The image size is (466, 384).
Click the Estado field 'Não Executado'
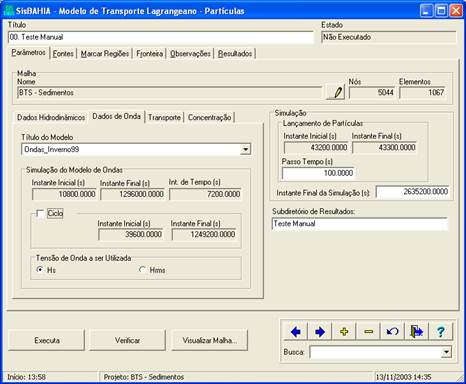click(389, 37)
